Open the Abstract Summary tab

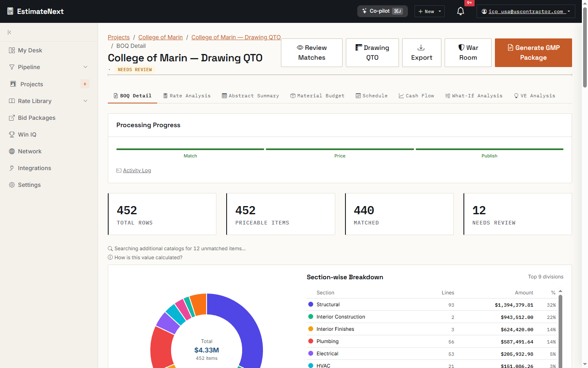point(250,96)
